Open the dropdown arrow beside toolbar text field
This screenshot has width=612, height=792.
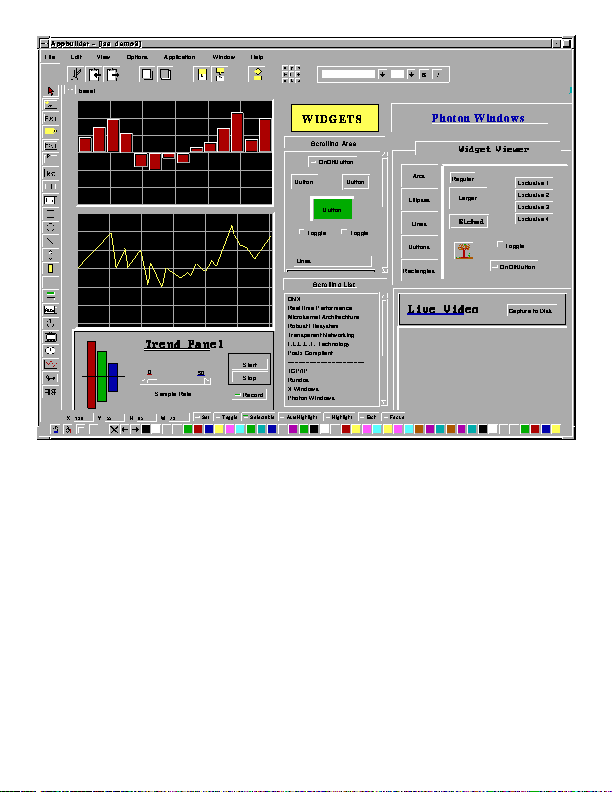(382, 74)
